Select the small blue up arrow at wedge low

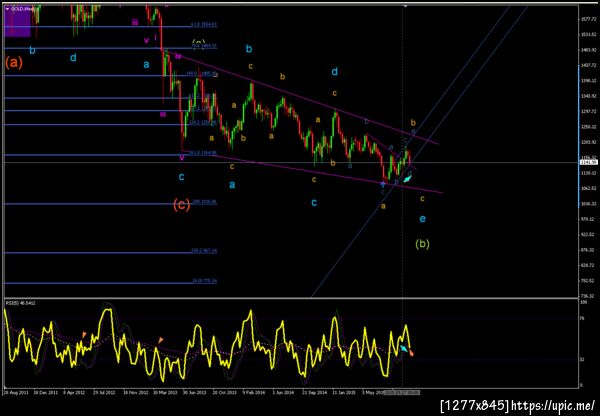382,185
